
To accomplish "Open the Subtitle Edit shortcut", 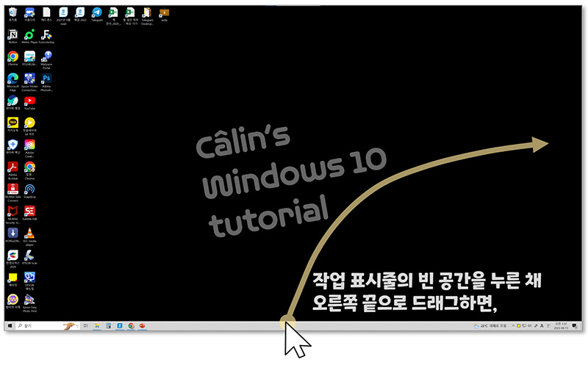I will [x=29, y=213].
